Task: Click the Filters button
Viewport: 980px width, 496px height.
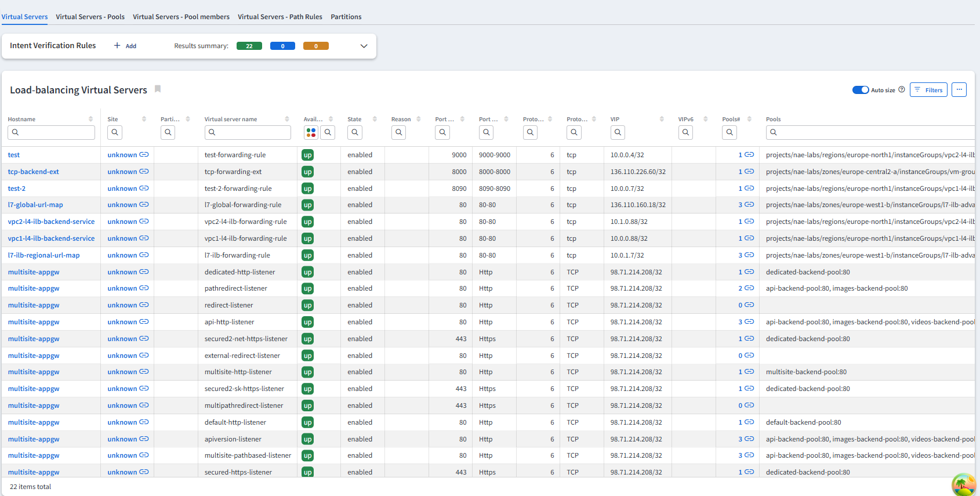Action: 928,90
